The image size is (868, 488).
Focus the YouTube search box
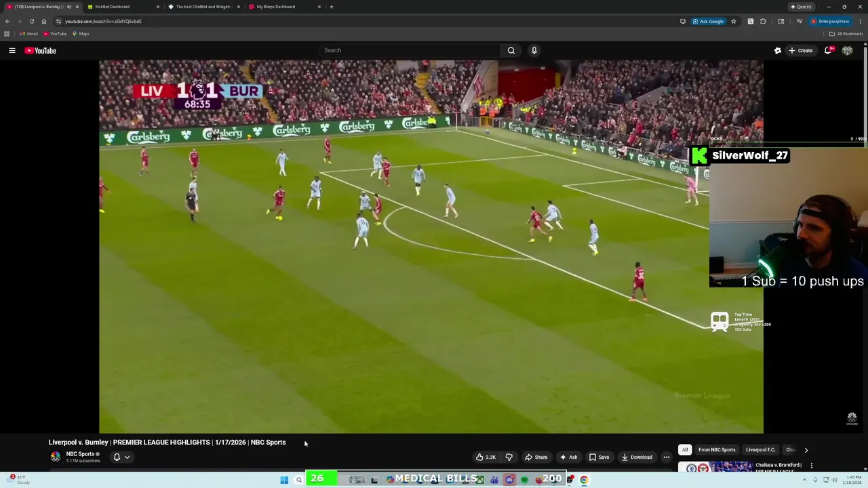tap(410, 50)
